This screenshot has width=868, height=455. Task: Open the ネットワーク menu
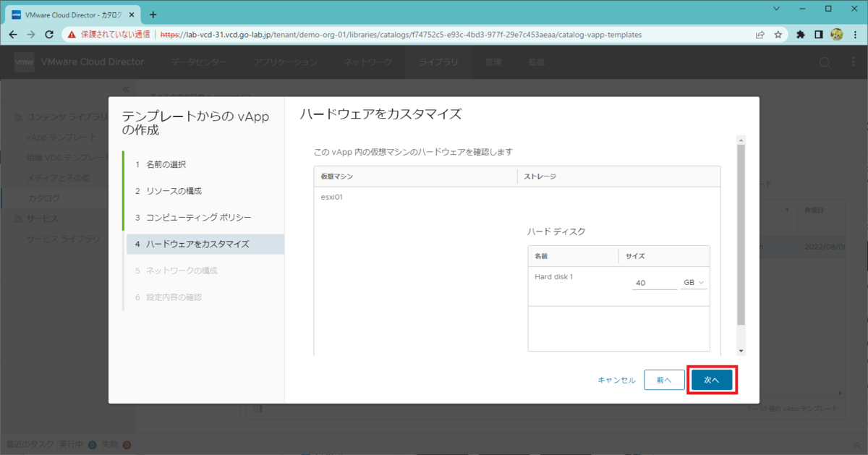pos(368,62)
